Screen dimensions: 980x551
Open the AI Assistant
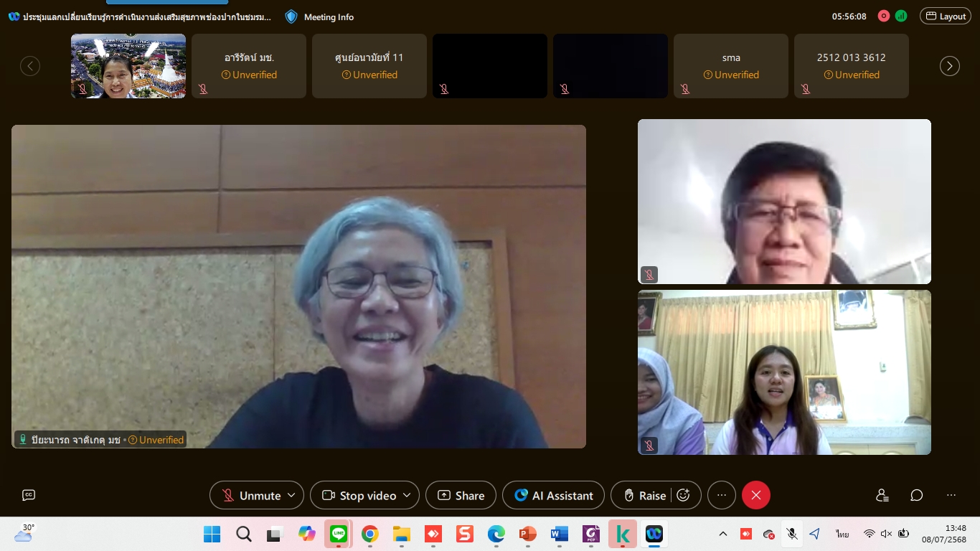(553, 495)
